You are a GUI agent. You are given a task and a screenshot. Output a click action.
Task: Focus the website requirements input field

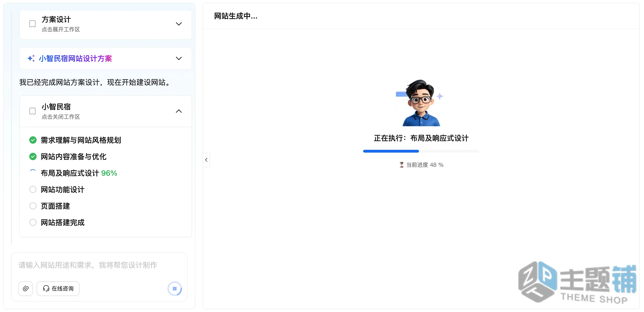pyautogui.click(x=99, y=265)
